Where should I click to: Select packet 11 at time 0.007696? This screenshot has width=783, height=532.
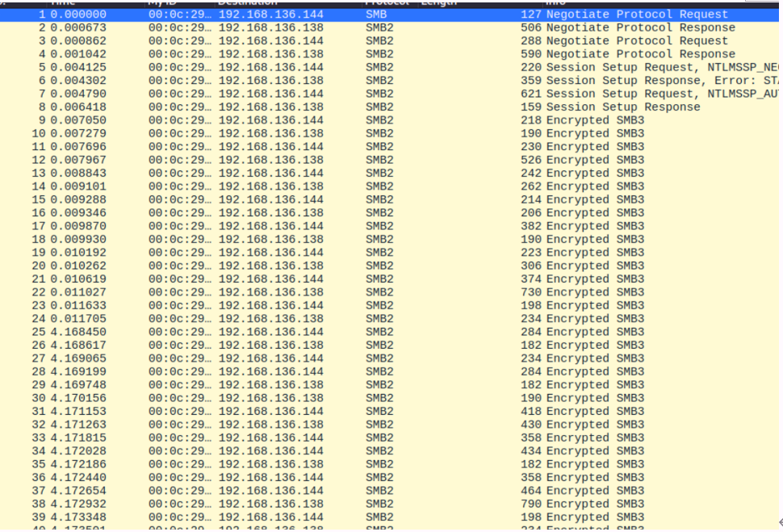(x=390, y=147)
